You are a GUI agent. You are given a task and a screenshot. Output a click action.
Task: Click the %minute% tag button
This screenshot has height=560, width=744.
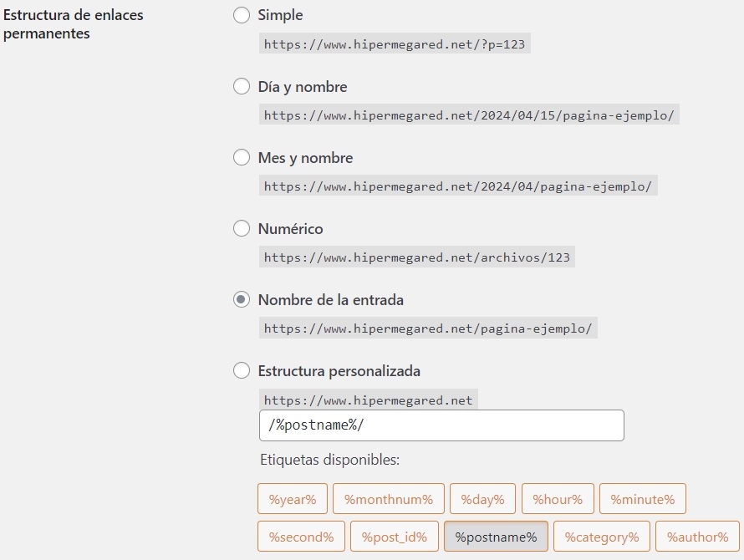click(642, 499)
